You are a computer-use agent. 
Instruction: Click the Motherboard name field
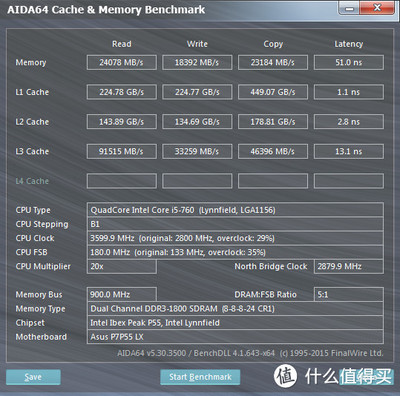235,337
